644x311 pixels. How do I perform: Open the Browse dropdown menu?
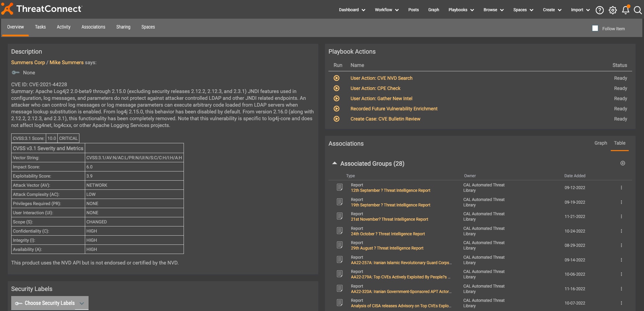tap(493, 10)
